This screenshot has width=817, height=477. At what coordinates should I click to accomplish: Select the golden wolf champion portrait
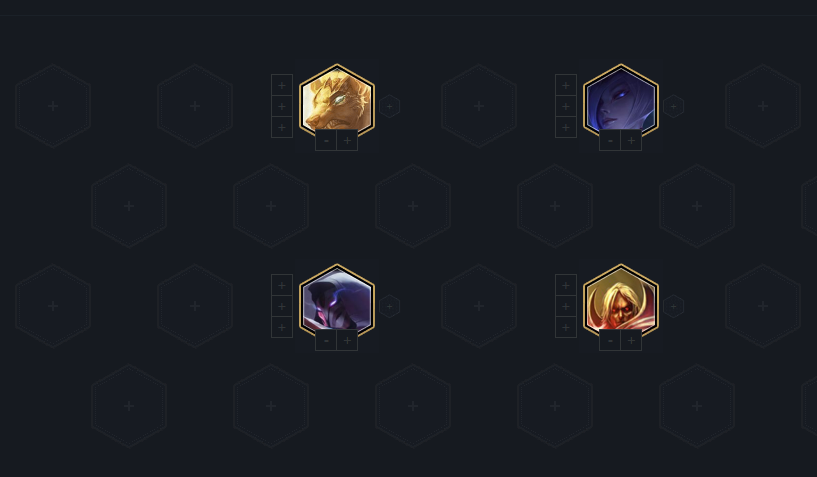[x=337, y=102]
